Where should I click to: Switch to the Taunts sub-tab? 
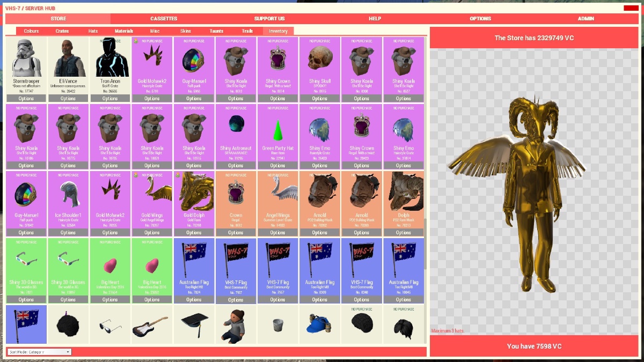217,31
